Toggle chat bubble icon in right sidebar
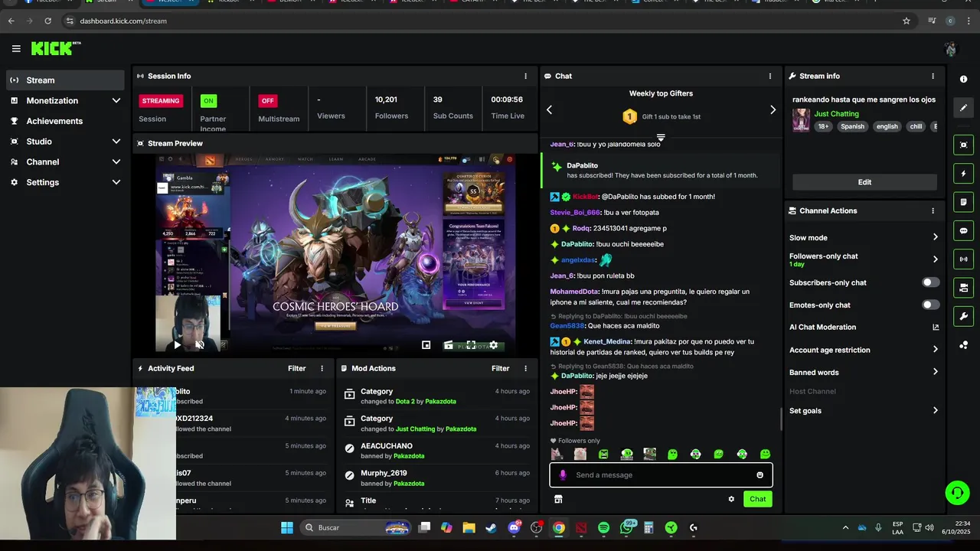 point(963,230)
